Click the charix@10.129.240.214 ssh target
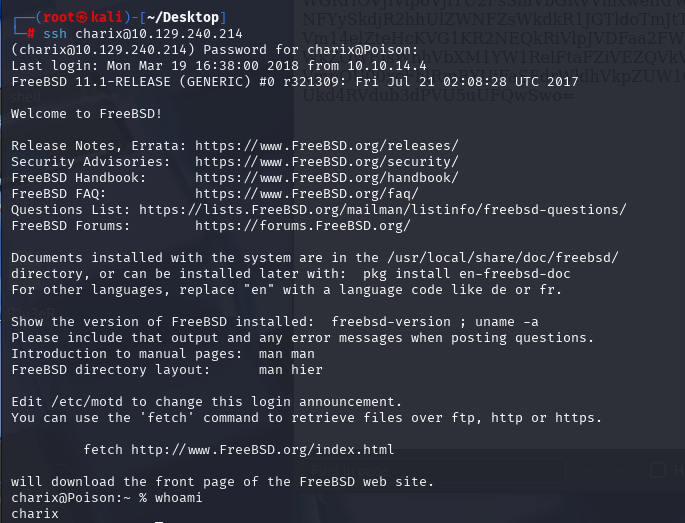 point(159,34)
